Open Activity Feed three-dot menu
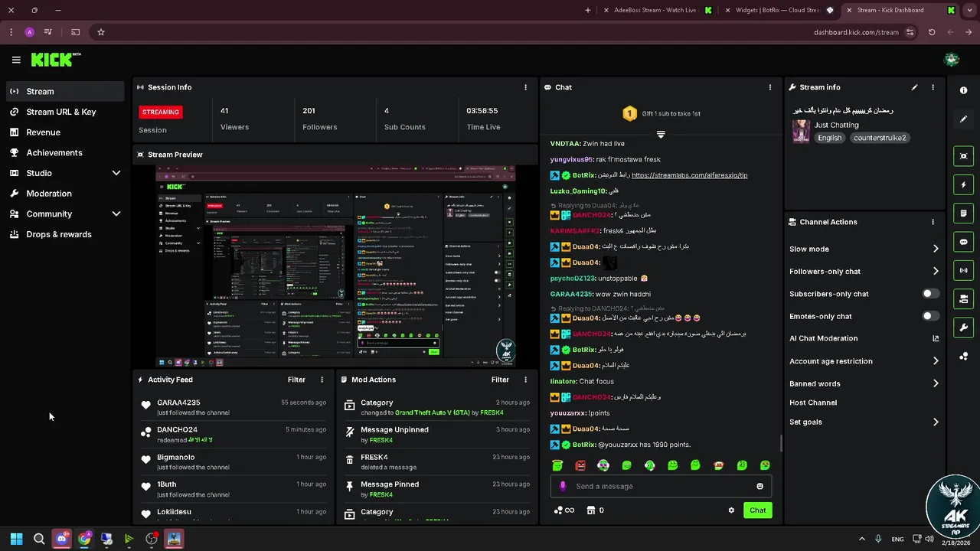The height and width of the screenshot is (551, 980). pyautogui.click(x=322, y=380)
